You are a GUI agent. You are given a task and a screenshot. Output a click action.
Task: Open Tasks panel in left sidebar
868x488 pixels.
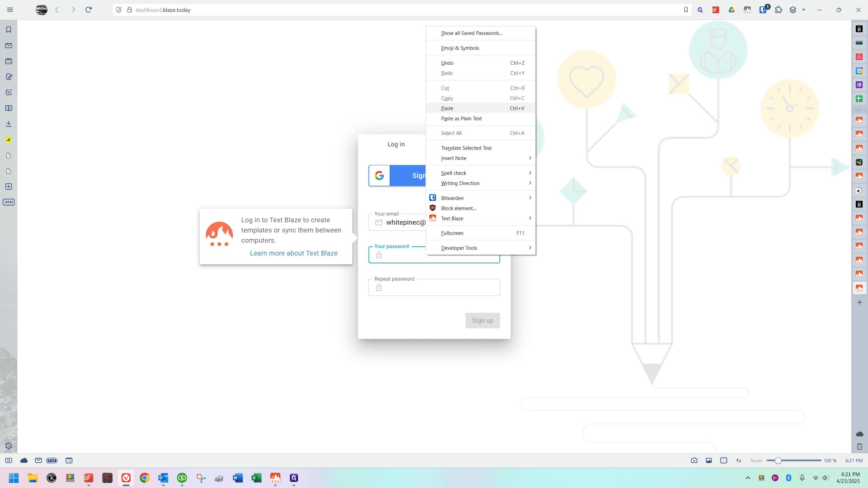8,93
